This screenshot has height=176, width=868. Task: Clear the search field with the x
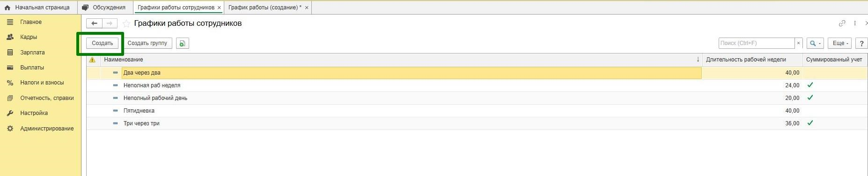click(799, 43)
